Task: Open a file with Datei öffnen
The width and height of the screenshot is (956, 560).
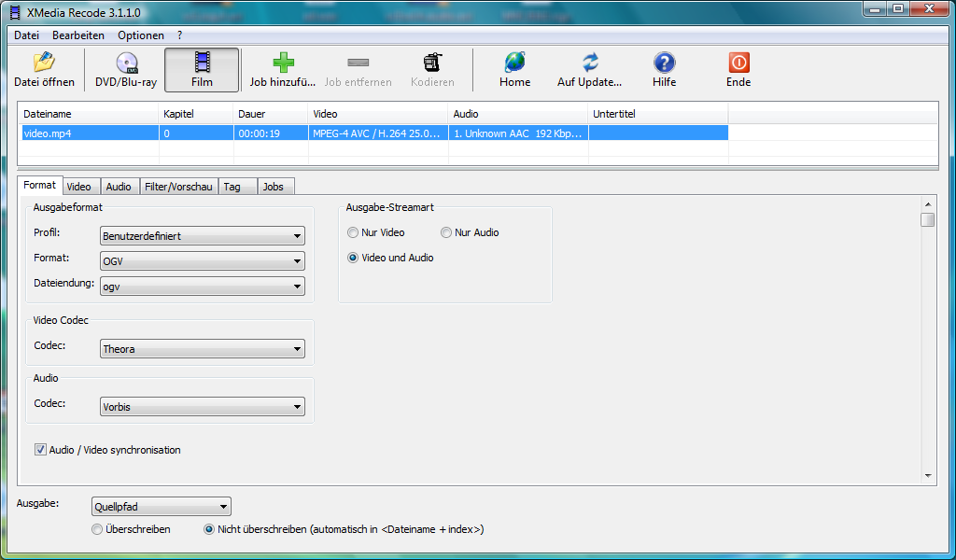Action: [x=44, y=70]
